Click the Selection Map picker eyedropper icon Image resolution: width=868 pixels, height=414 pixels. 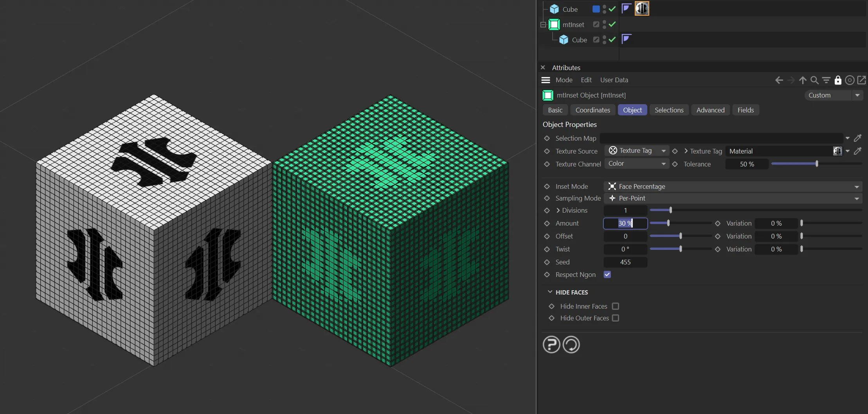point(857,138)
